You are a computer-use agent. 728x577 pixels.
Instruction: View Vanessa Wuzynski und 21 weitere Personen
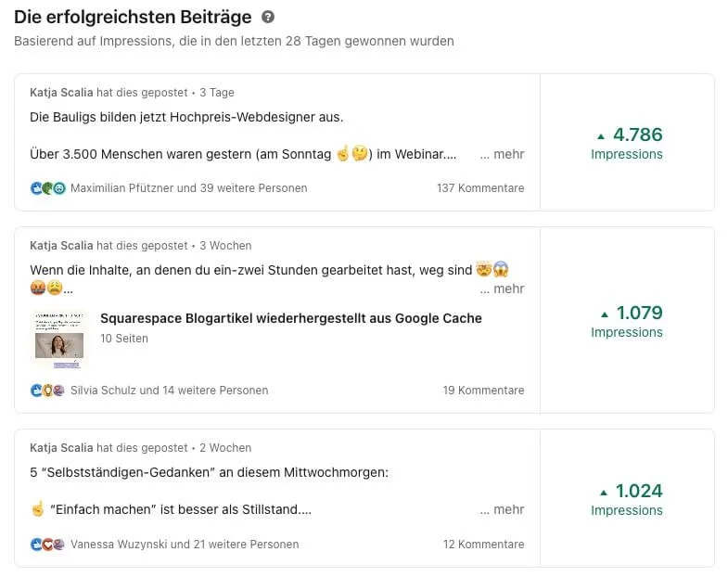[185, 544]
